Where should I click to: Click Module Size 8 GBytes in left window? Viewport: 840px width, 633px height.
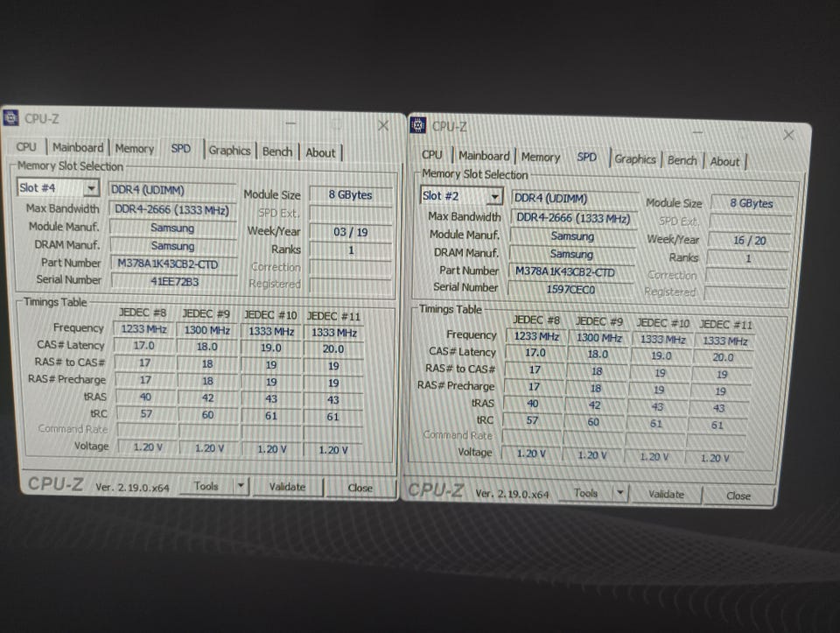pos(351,194)
